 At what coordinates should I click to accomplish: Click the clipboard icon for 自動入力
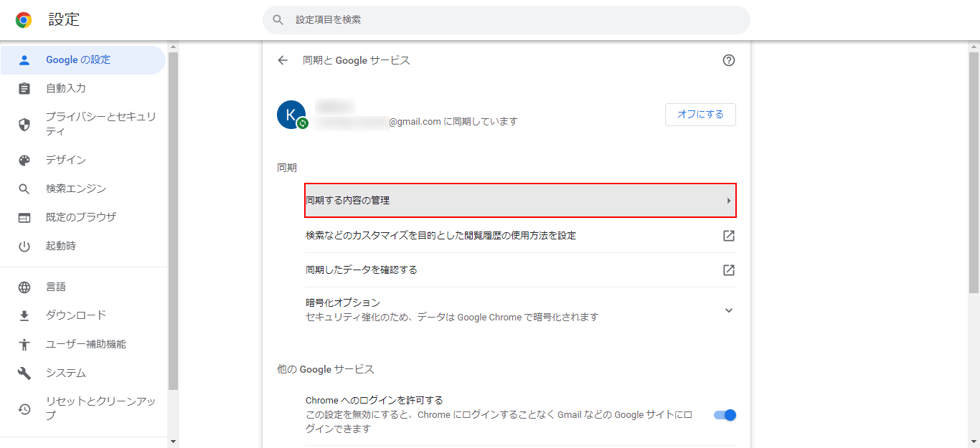[x=24, y=89]
